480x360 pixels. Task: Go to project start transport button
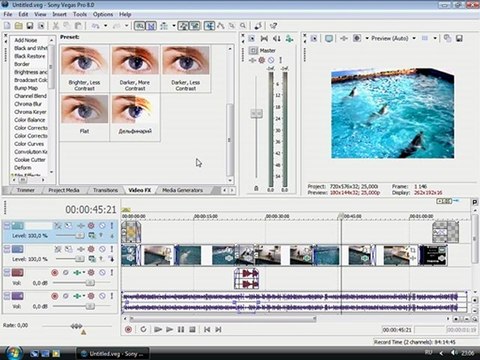(207, 329)
